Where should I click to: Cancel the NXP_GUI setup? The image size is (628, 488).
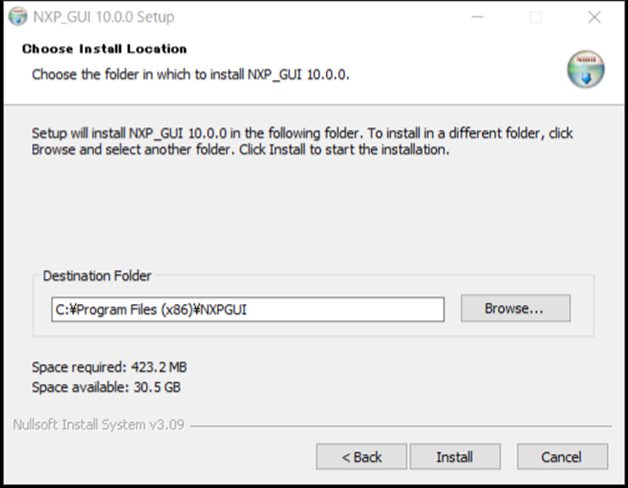point(561,457)
